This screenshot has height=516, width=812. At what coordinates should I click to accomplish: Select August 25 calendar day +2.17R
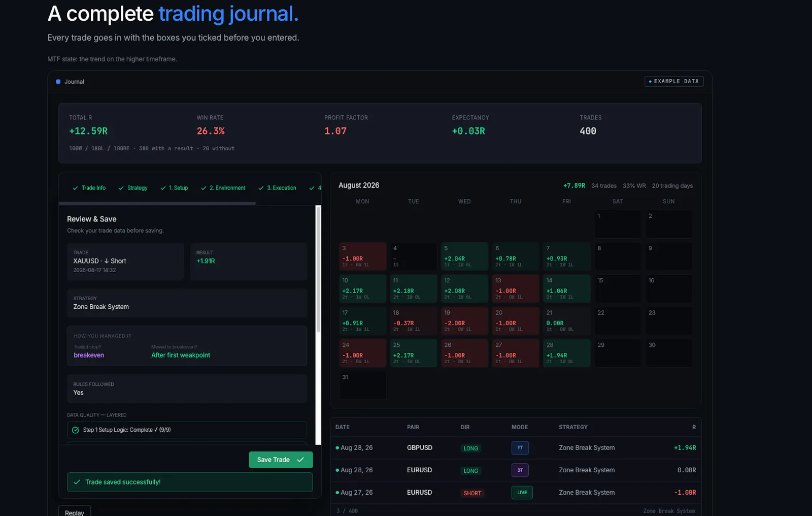coord(414,353)
